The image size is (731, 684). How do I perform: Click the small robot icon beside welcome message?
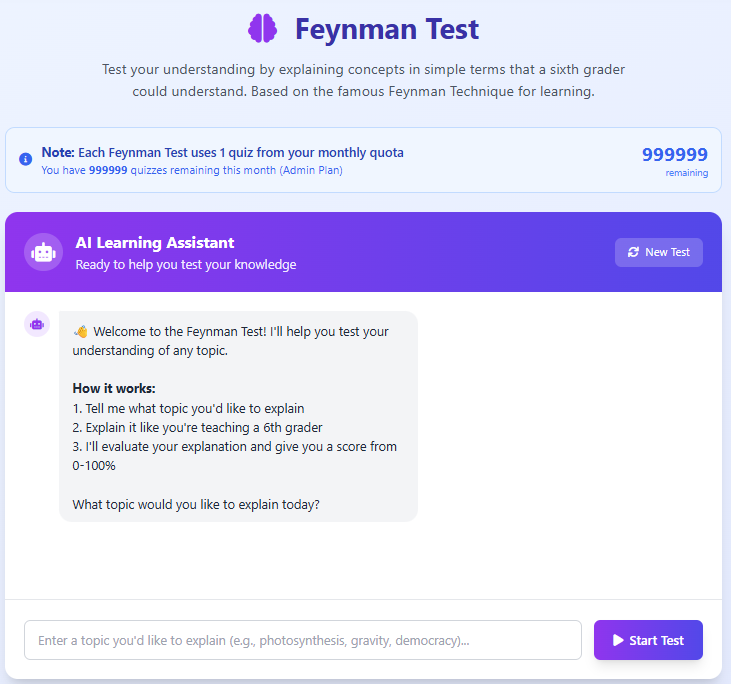[x=37, y=324]
